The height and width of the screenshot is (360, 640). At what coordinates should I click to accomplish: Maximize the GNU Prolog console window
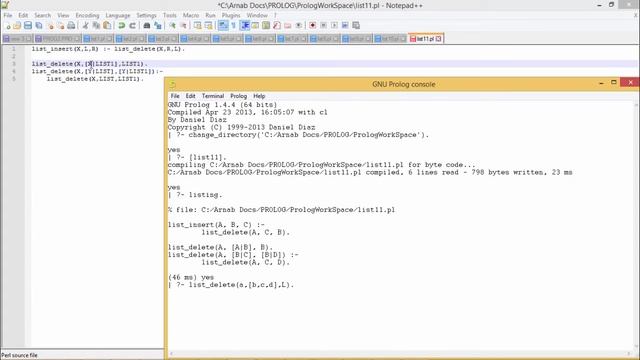click(613, 82)
